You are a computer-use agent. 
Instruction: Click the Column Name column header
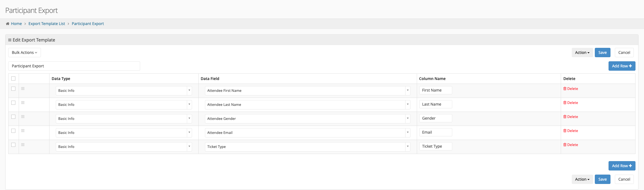(432, 79)
